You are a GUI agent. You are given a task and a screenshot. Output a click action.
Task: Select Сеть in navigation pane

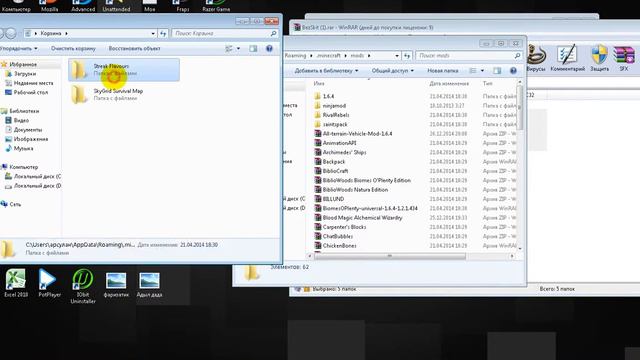15,204
